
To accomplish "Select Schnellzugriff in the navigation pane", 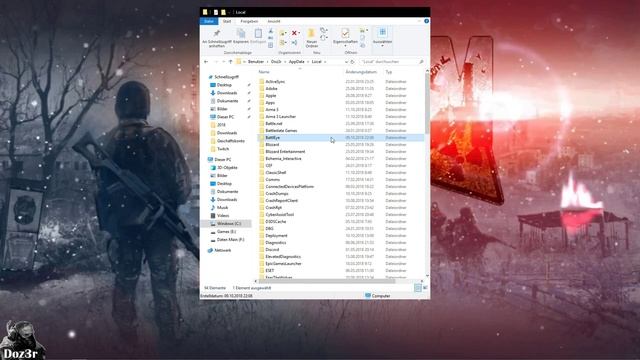I will click(x=227, y=77).
